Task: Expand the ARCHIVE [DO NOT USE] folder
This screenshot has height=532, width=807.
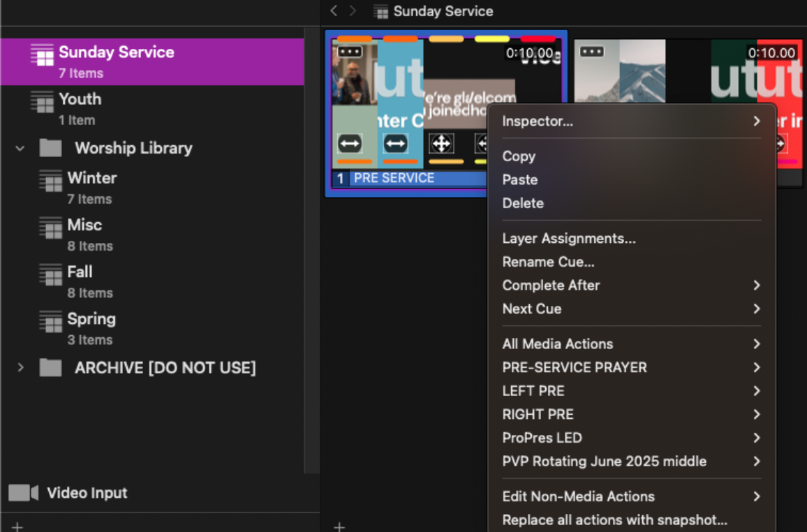Action: 20,367
